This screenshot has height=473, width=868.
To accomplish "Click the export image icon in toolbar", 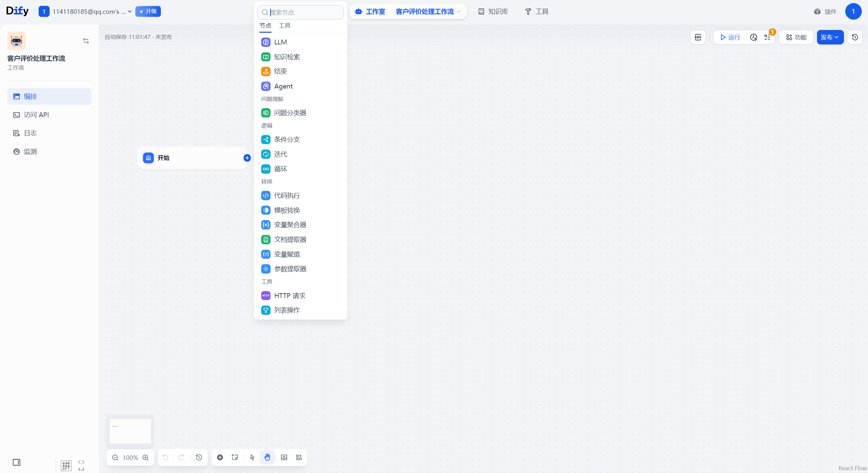I will coord(284,457).
